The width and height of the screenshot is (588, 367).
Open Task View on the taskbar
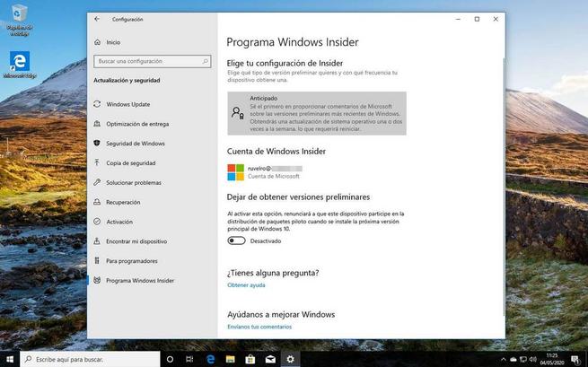point(189,359)
